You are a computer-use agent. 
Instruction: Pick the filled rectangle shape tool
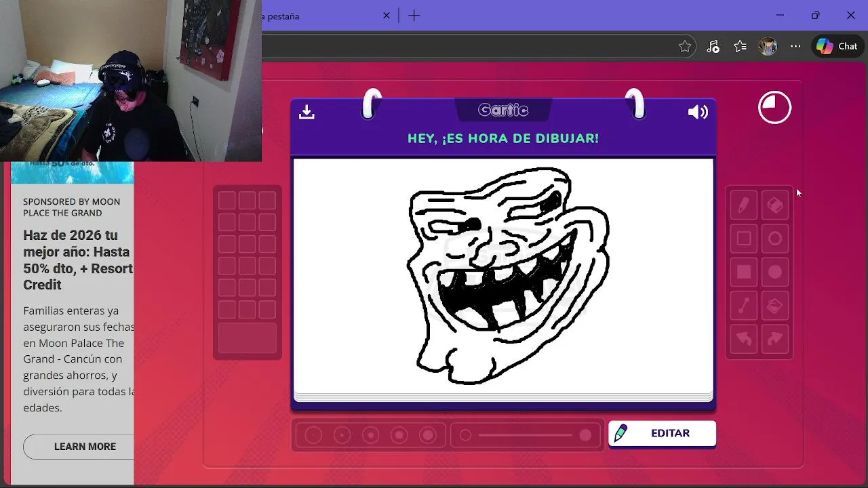[x=744, y=272]
